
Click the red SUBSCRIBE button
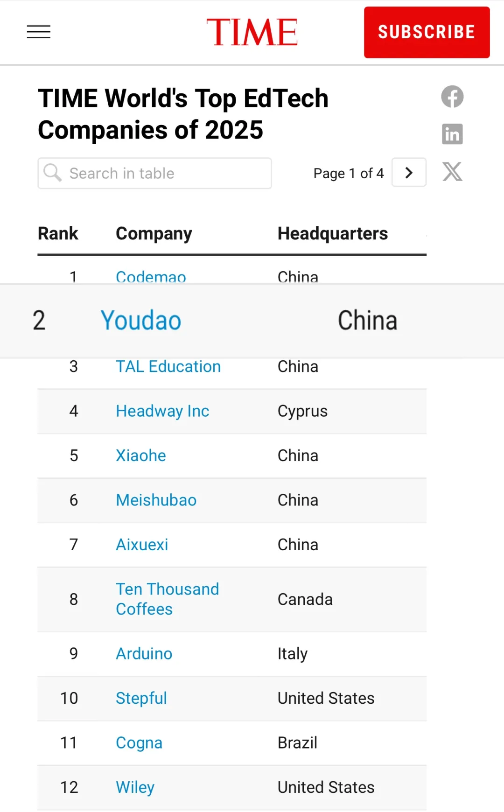tap(427, 32)
